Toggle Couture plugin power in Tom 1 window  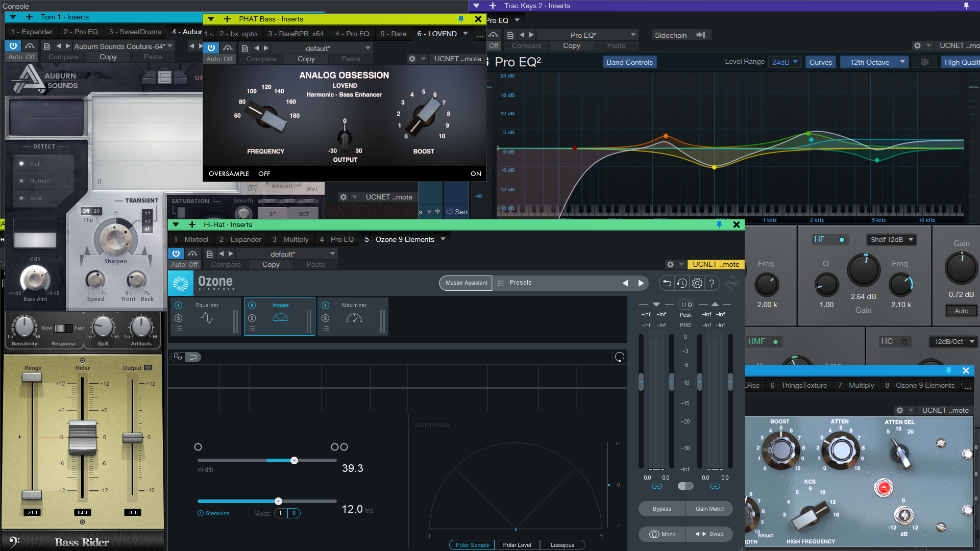click(x=13, y=46)
